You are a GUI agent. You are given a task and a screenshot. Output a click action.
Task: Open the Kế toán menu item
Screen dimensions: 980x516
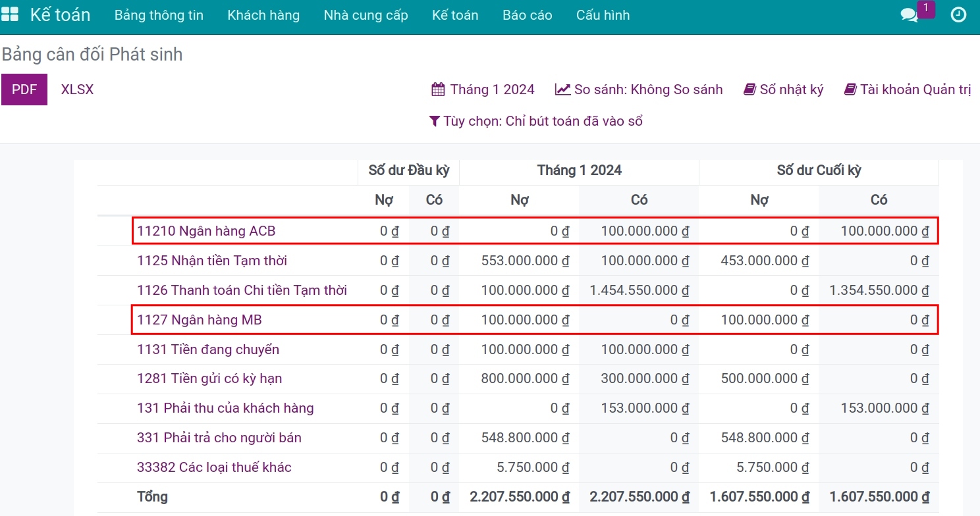(x=455, y=14)
